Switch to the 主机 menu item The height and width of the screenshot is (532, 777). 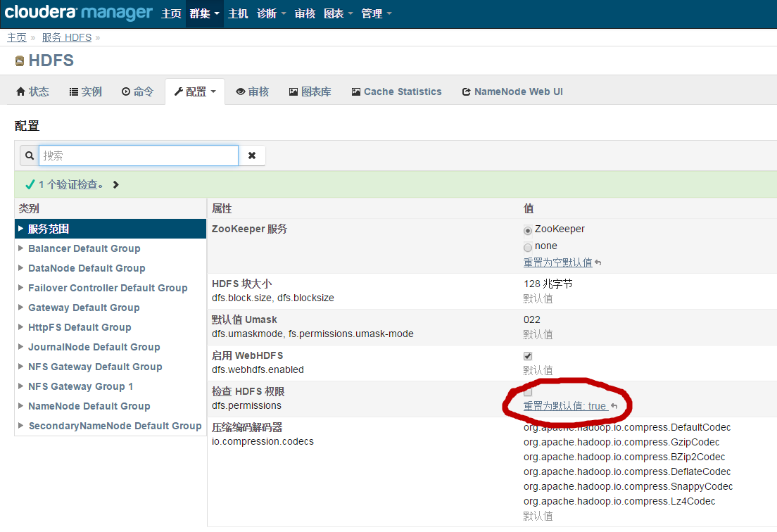238,13
